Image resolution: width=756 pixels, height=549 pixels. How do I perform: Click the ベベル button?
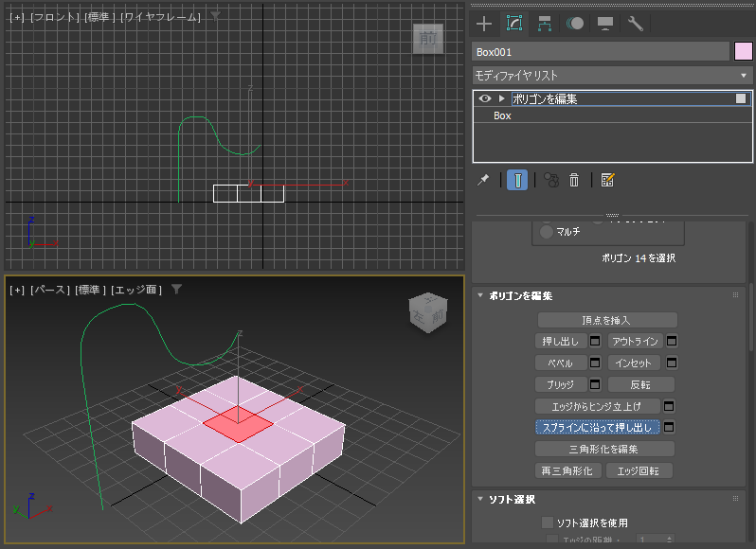coord(561,363)
